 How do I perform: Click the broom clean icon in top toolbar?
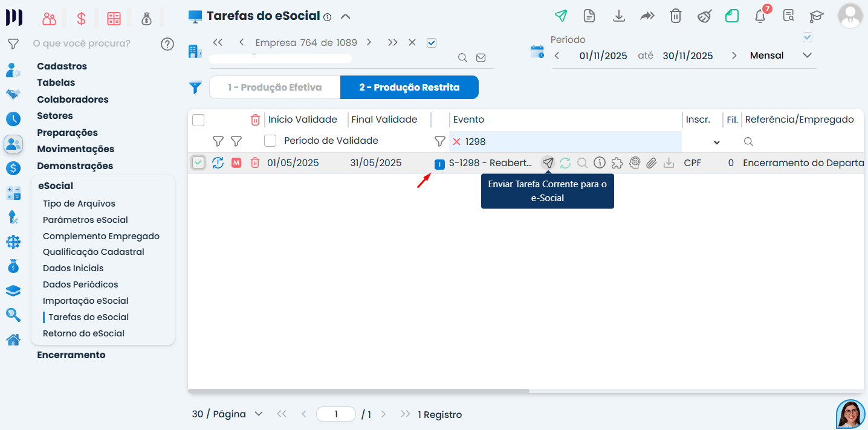coord(704,16)
